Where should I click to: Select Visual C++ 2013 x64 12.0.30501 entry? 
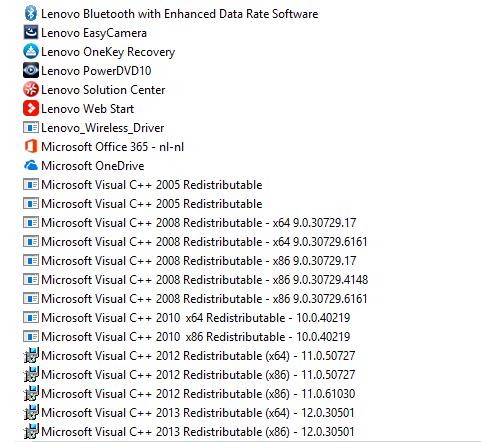point(198,413)
